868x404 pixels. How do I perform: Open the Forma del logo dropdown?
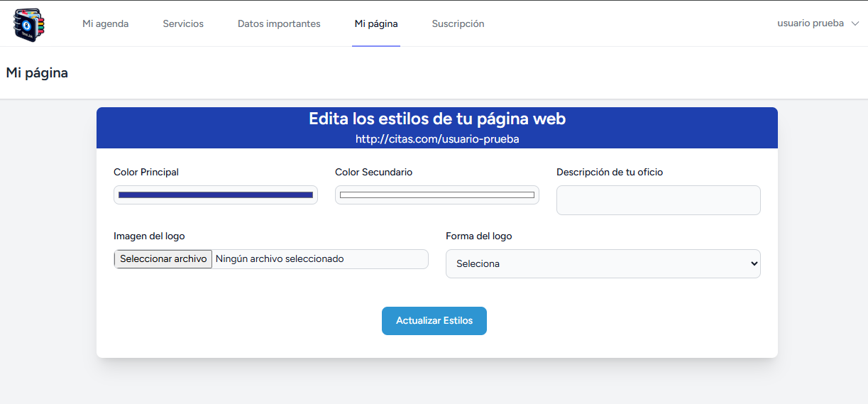603,263
